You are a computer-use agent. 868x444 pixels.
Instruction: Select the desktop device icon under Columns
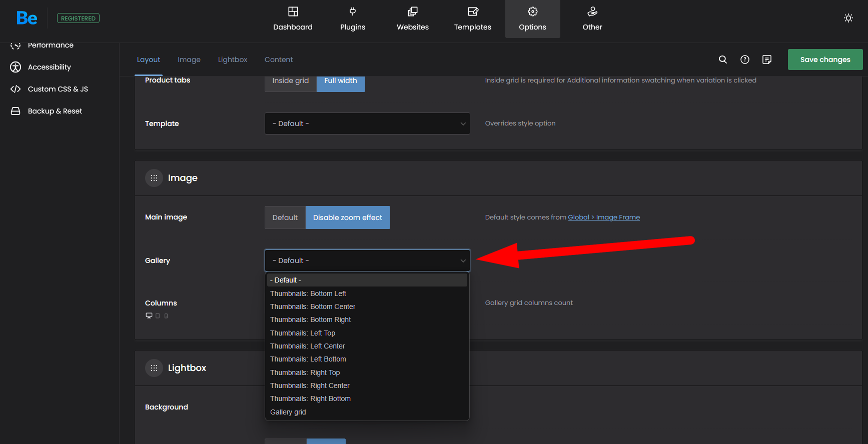[x=149, y=315]
